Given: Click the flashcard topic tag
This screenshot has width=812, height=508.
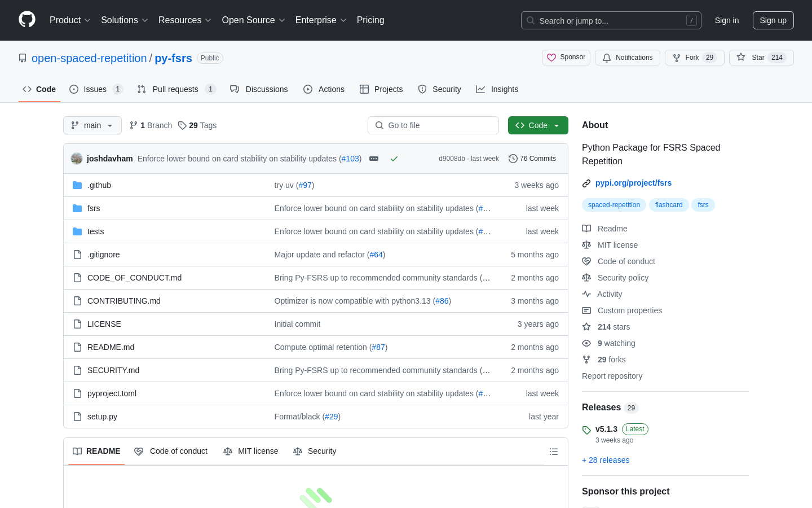Looking at the screenshot, I should click(x=669, y=205).
